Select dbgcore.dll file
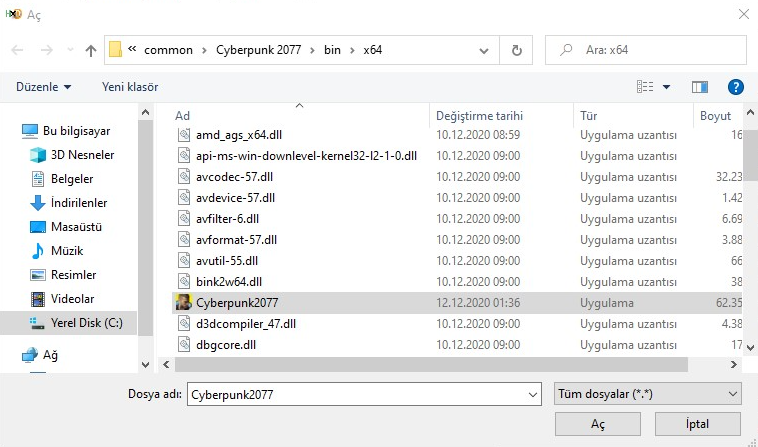Image resolution: width=758 pixels, height=447 pixels. 226,345
